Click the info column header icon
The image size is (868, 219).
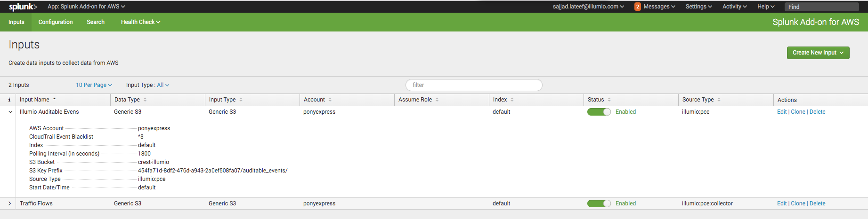[9, 100]
